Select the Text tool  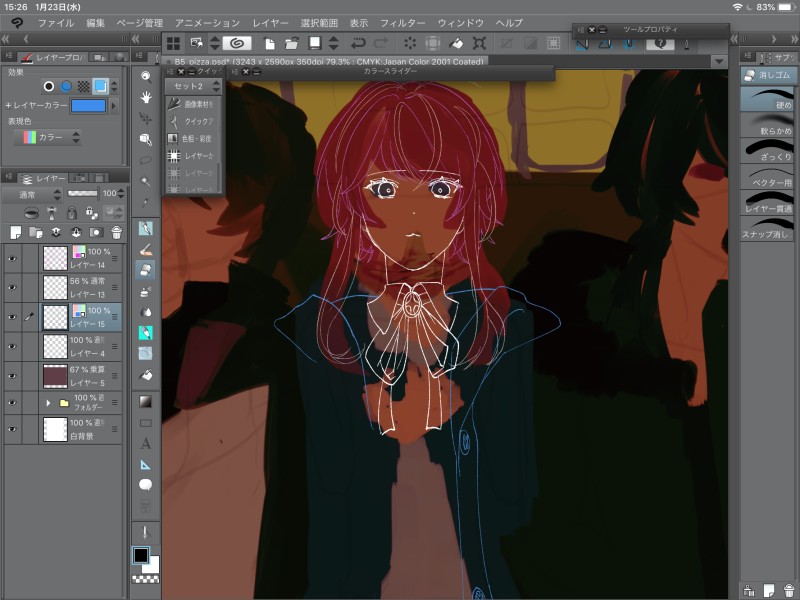146,443
